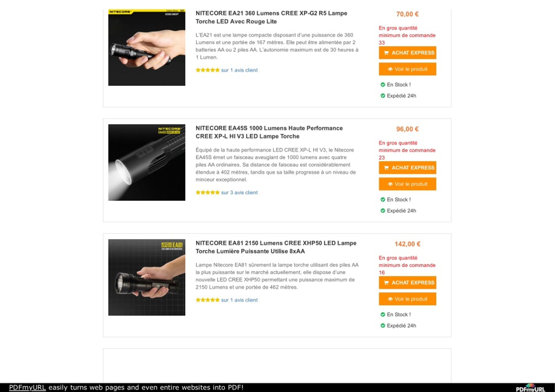Click the 96,00 € price of EA45S

[x=407, y=129]
